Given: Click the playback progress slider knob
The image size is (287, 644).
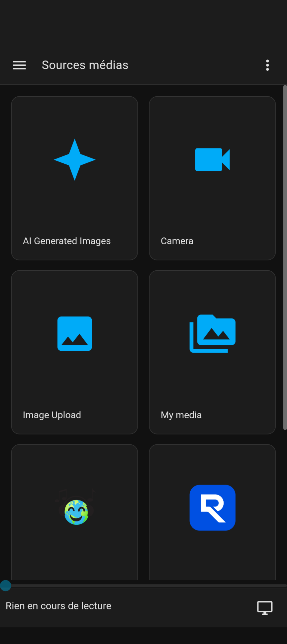Looking at the screenshot, I should pyautogui.click(x=6, y=586).
